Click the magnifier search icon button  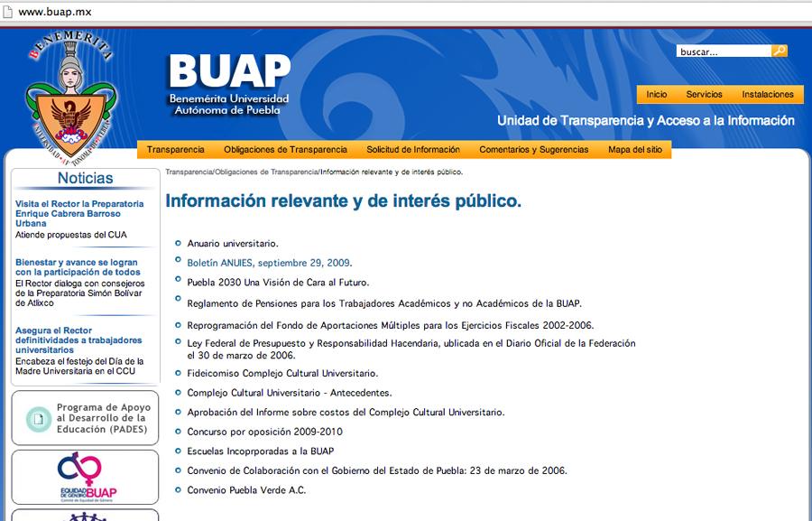780,51
